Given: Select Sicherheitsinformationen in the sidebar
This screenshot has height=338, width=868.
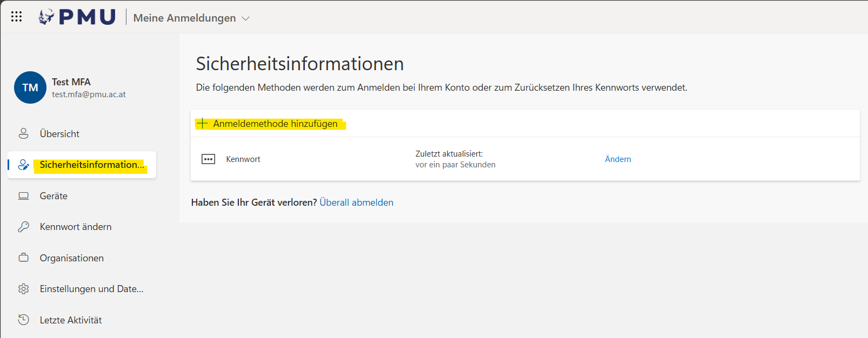Looking at the screenshot, I should (x=92, y=165).
